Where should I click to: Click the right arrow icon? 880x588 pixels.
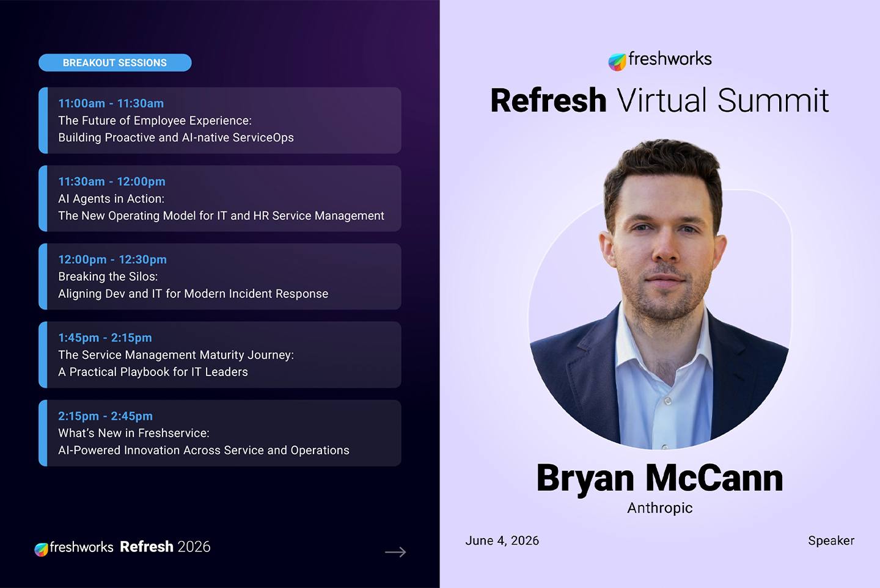(395, 552)
